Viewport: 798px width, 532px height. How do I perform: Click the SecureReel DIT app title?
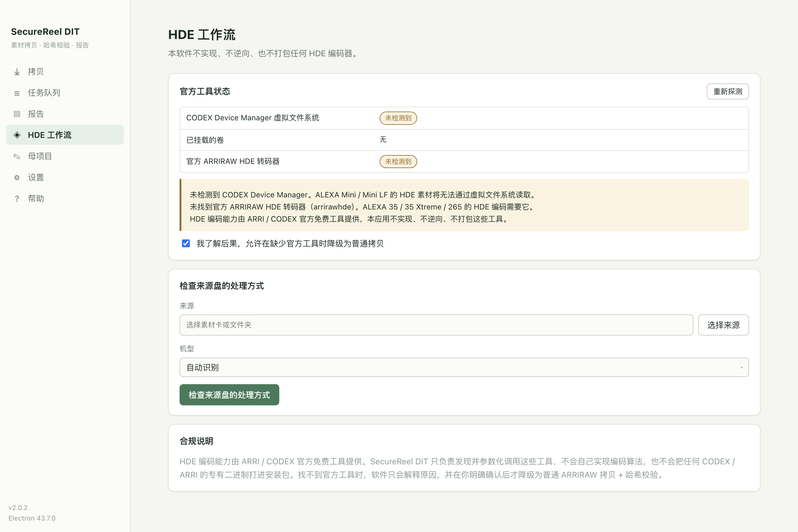tap(45, 31)
